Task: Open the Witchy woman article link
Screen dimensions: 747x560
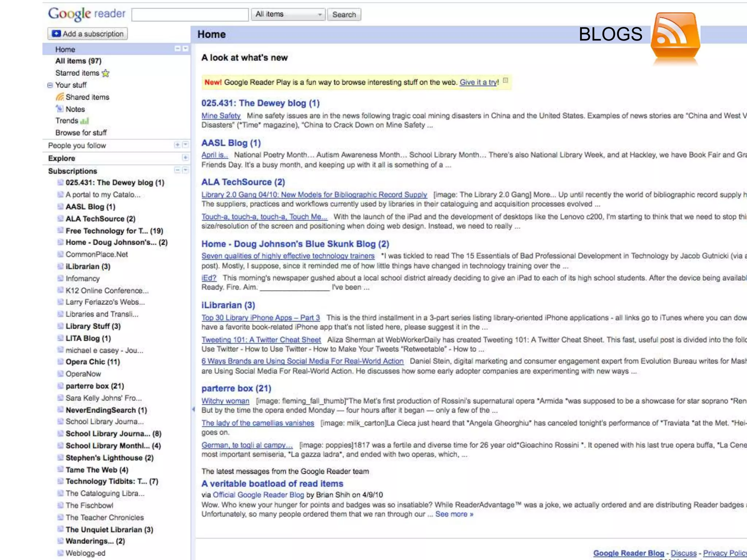Action: coord(225,401)
